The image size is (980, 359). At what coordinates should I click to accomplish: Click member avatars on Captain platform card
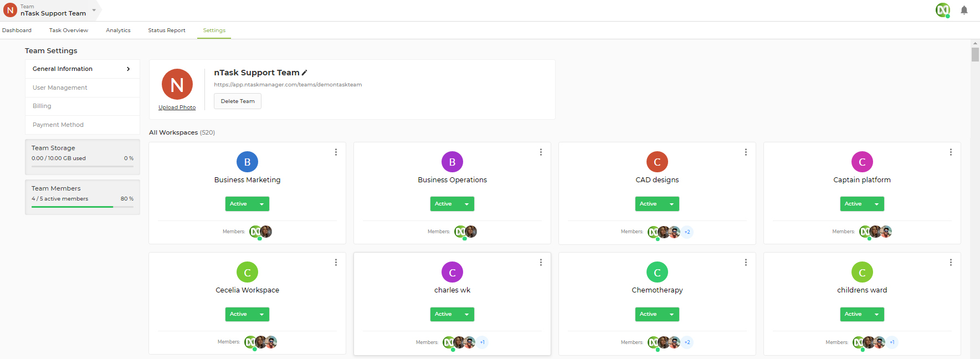pyautogui.click(x=875, y=232)
